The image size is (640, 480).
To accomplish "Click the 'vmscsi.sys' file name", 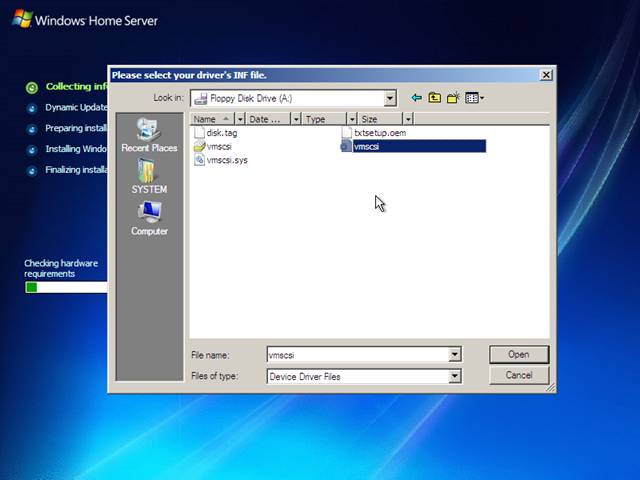I will pyautogui.click(x=227, y=160).
